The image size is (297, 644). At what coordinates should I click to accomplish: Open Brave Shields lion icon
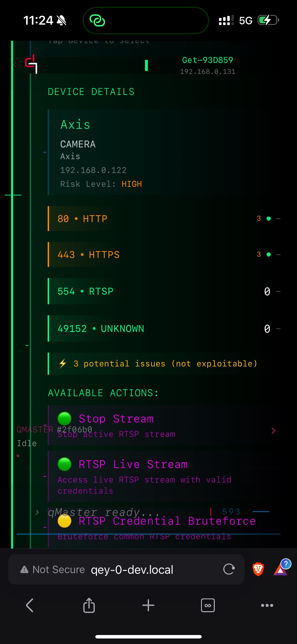[258, 569]
